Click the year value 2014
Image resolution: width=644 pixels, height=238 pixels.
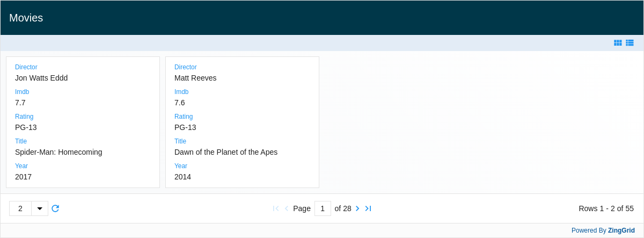182,177
